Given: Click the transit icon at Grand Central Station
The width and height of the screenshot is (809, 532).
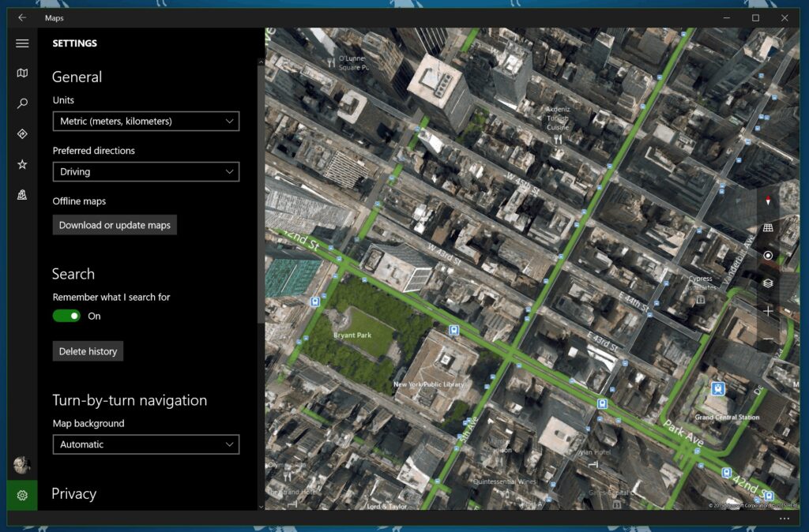Looking at the screenshot, I should (x=717, y=388).
